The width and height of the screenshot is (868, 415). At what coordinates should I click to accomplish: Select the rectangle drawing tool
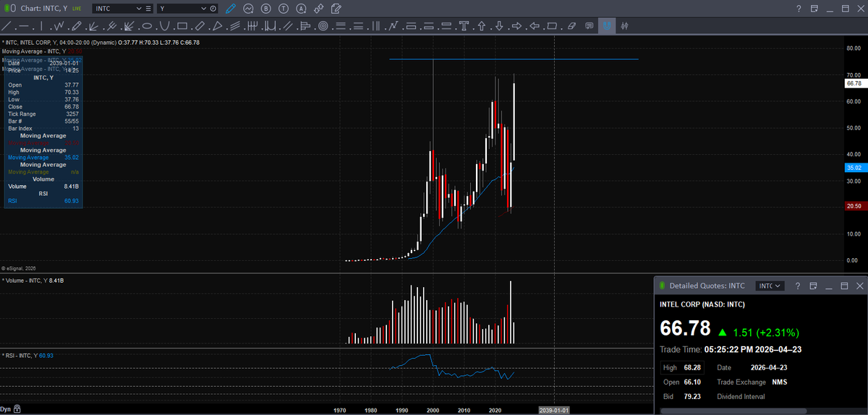tap(182, 26)
